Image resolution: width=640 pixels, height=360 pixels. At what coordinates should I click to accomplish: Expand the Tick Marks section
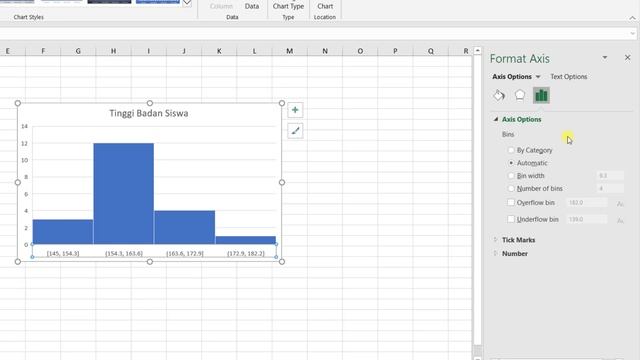click(x=496, y=240)
